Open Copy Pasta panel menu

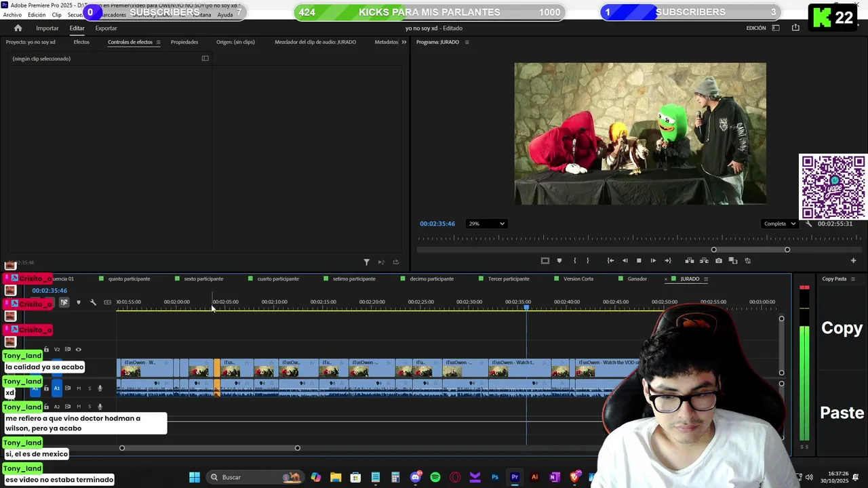point(853,279)
